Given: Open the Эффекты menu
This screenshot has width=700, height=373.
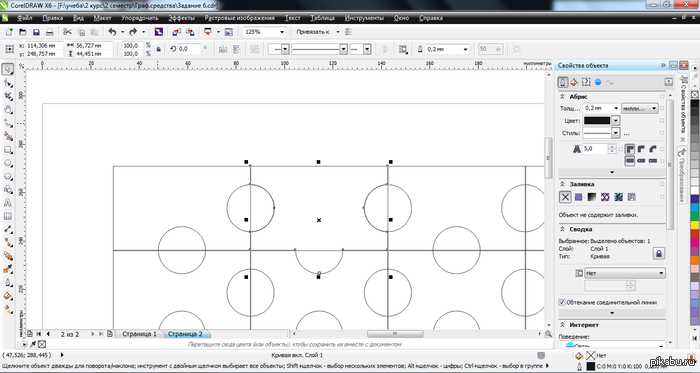Looking at the screenshot, I should (181, 18).
